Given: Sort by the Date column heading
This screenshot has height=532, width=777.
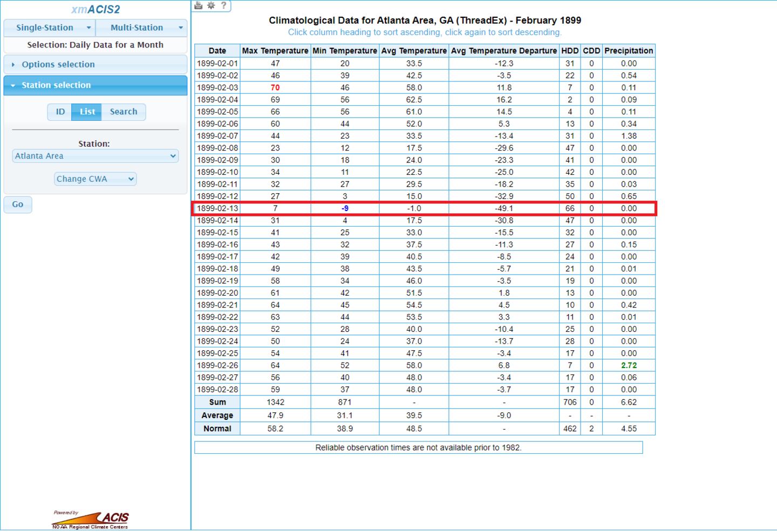Looking at the screenshot, I should (x=217, y=51).
